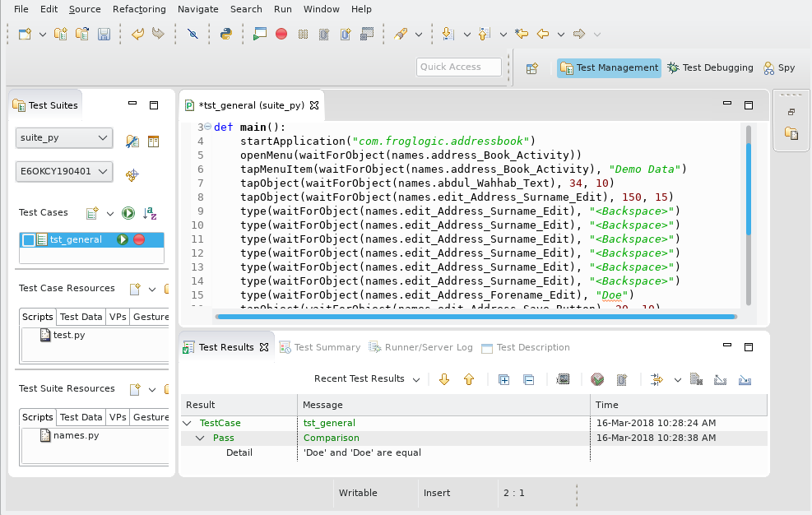
Task: Click the Quick Access search field
Action: (458, 67)
